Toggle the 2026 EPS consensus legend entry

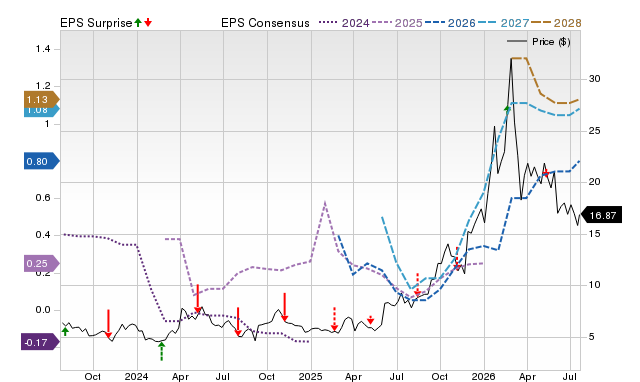(450, 23)
